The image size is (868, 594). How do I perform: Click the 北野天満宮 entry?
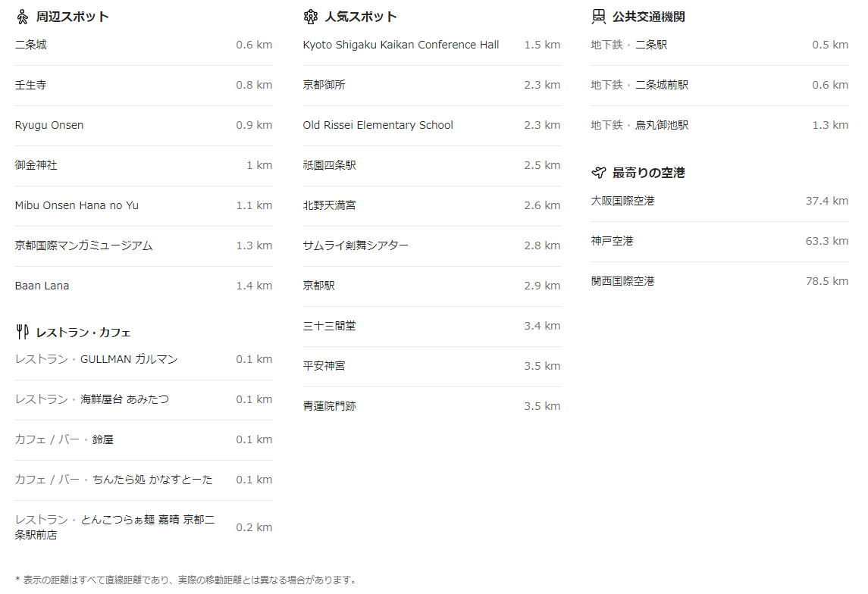432,206
